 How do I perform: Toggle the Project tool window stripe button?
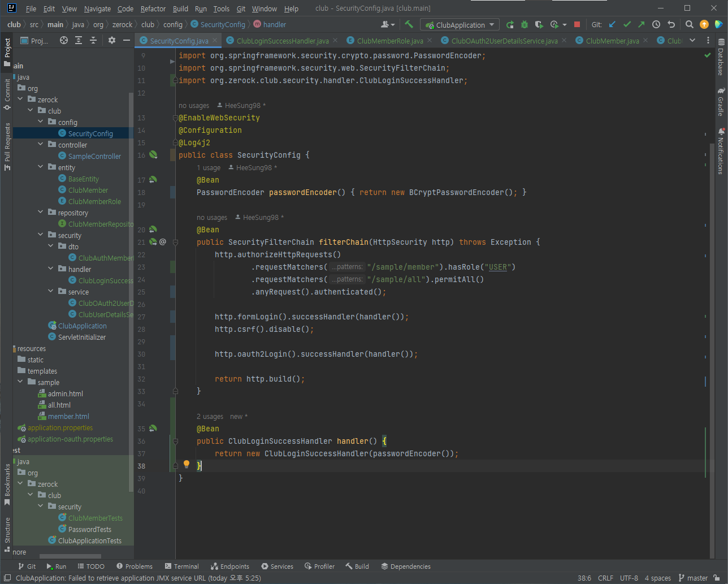point(7,52)
